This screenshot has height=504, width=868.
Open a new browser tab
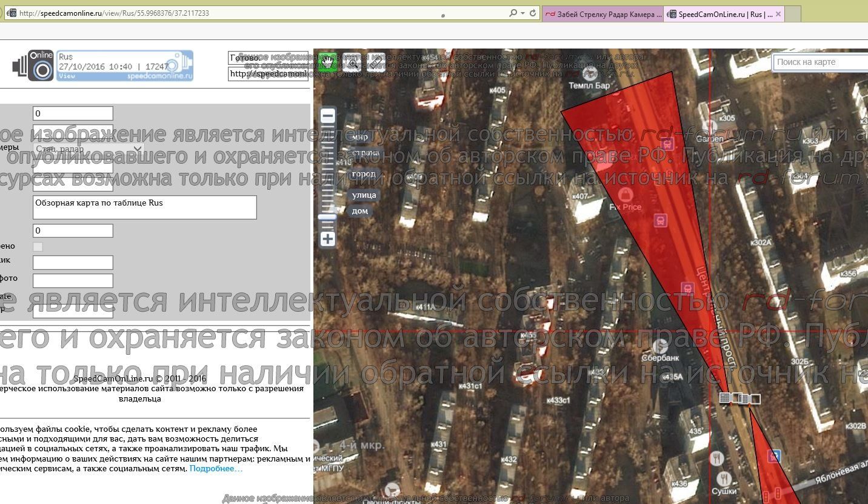pos(793,14)
